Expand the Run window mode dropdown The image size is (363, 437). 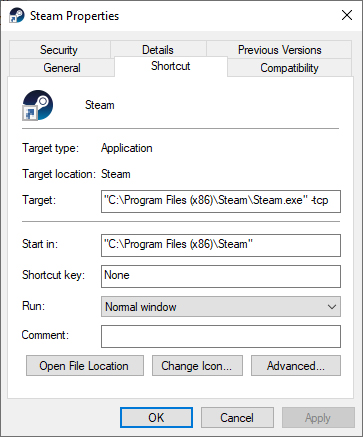tap(221, 307)
